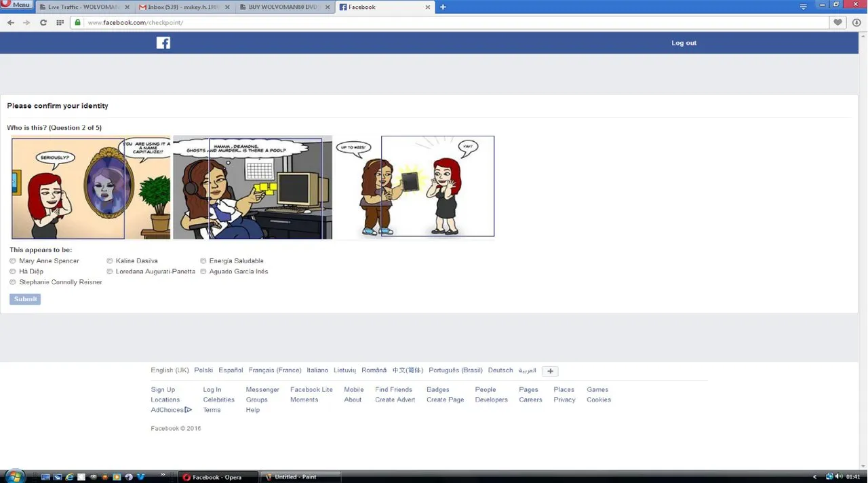Open the Cookies footer link
Image resolution: width=868 pixels, height=483 pixels.
599,400
